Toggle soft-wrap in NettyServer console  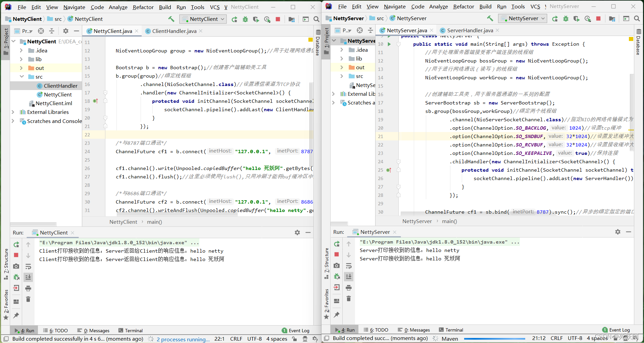coord(349,266)
